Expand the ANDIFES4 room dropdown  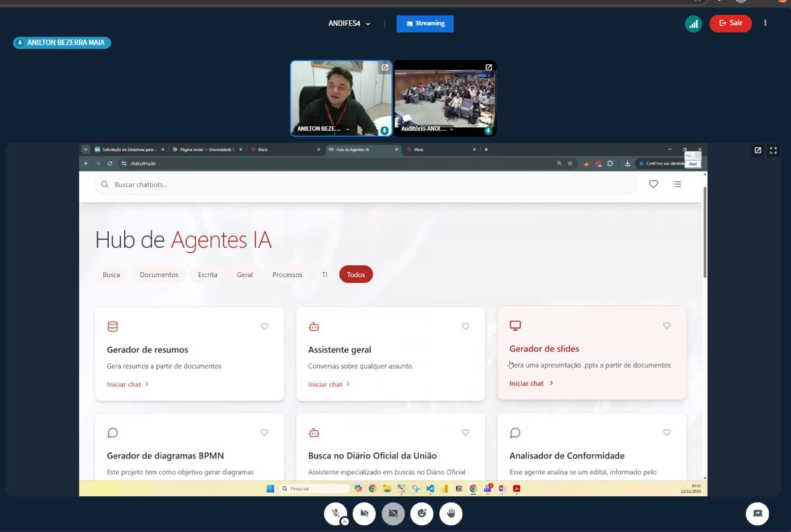349,23
